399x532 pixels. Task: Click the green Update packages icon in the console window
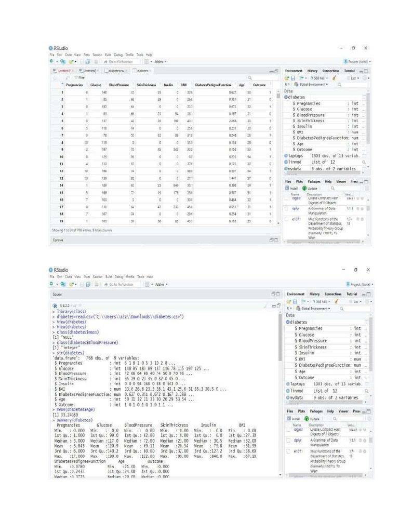pyautogui.click(x=306, y=418)
